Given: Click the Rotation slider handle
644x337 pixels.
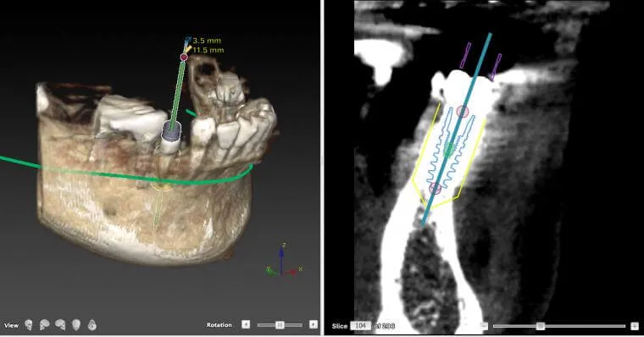Looking at the screenshot, I should (x=280, y=324).
